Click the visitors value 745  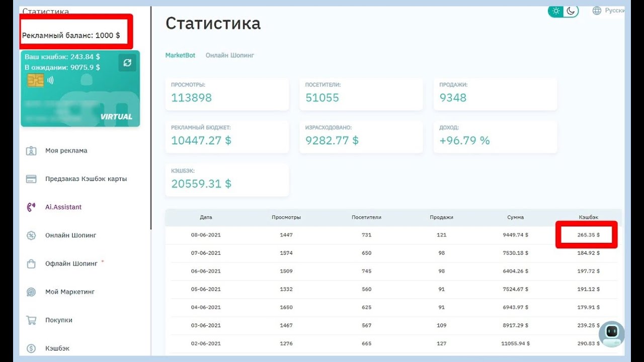pos(366,271)
